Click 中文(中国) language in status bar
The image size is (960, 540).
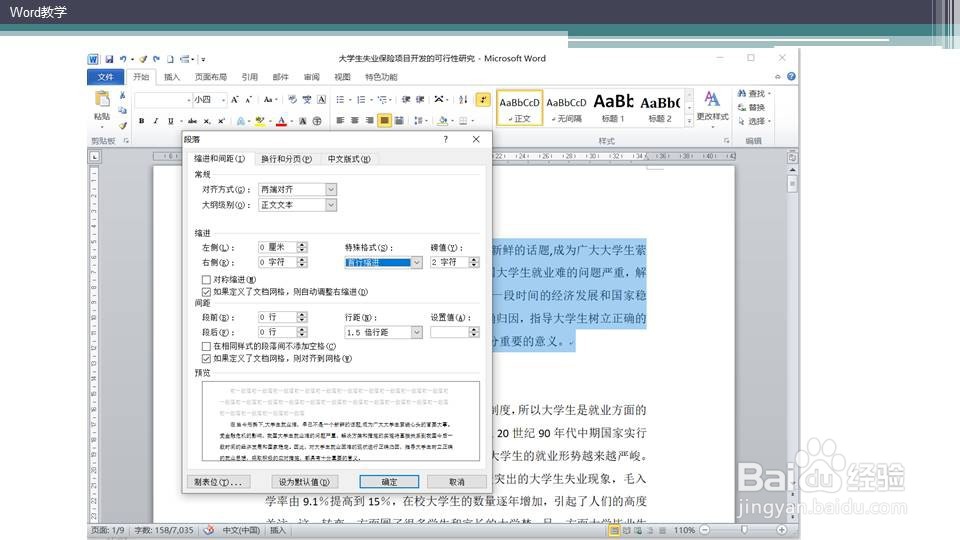pyautogui.click(x=241, y=530)
